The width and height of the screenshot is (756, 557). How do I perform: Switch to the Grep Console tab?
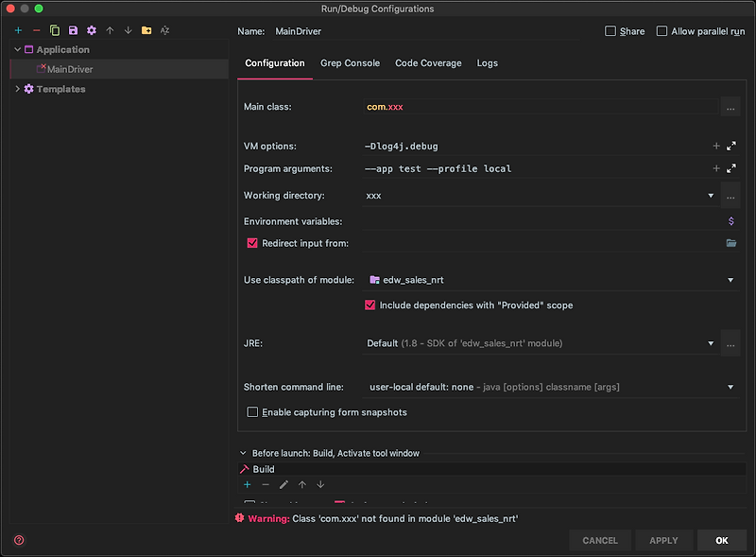coord(350,63)
